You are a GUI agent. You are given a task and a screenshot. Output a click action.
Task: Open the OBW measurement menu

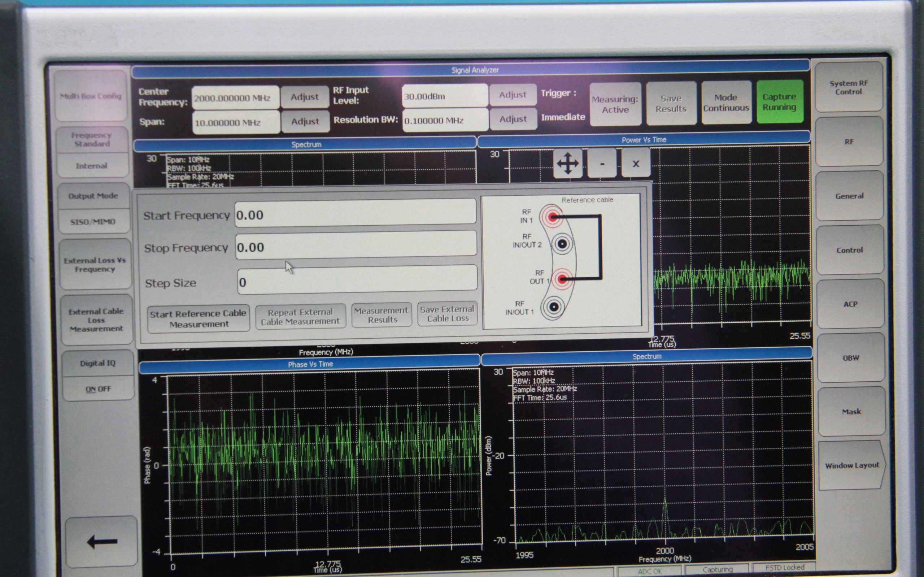[x=851, y=357]
